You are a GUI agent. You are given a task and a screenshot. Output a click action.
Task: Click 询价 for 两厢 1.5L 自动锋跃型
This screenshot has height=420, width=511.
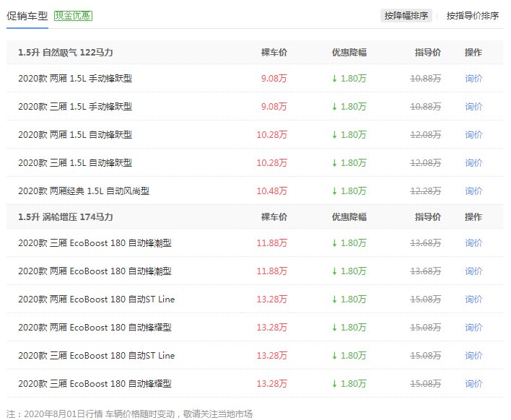[x=473, y=134]
